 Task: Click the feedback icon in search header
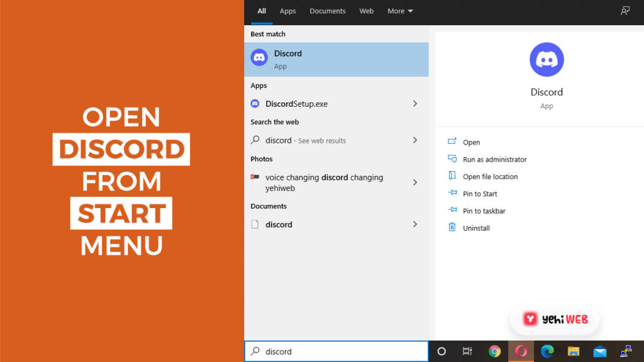point(625,11)
